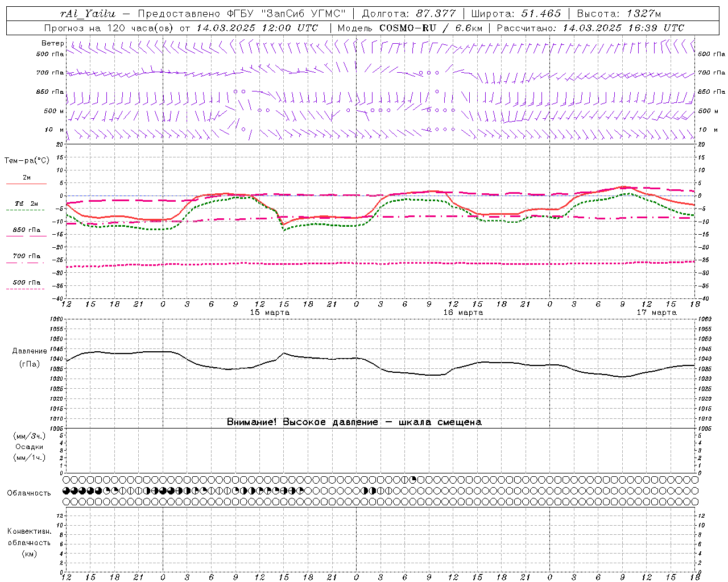728x582 pixels.
Task: Click the Прогноз на 120 часа(ов) text
Action: [109, 28]
